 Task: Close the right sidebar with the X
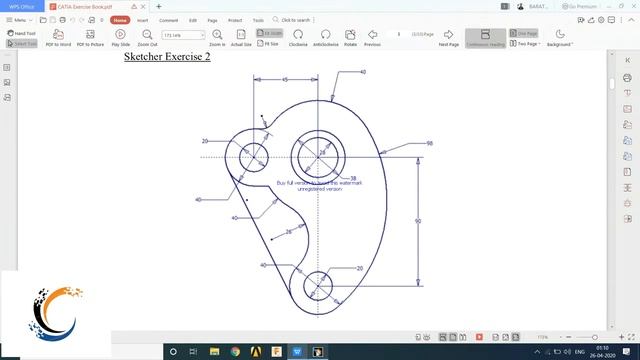pos(627,60)
